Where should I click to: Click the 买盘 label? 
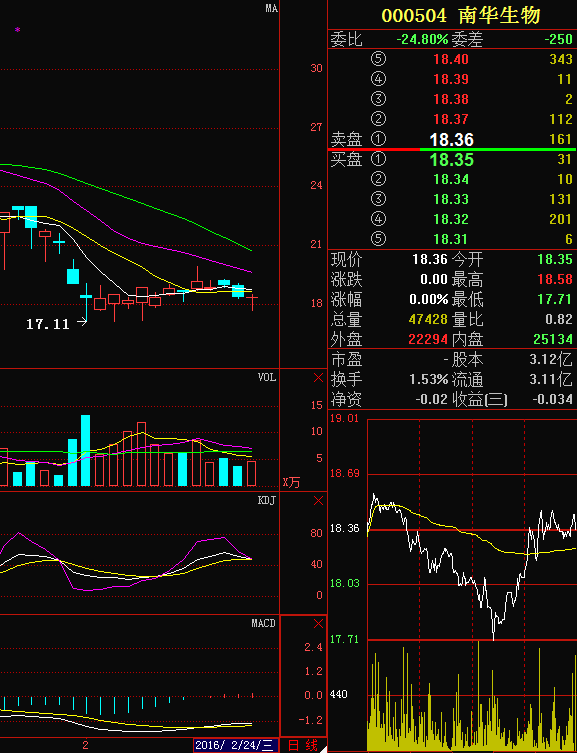point(346,159)
